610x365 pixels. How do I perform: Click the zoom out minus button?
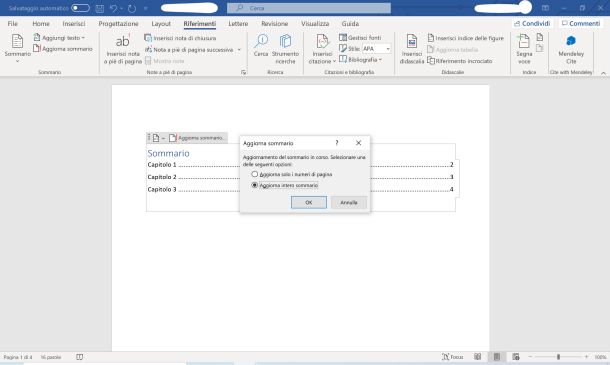530,357
